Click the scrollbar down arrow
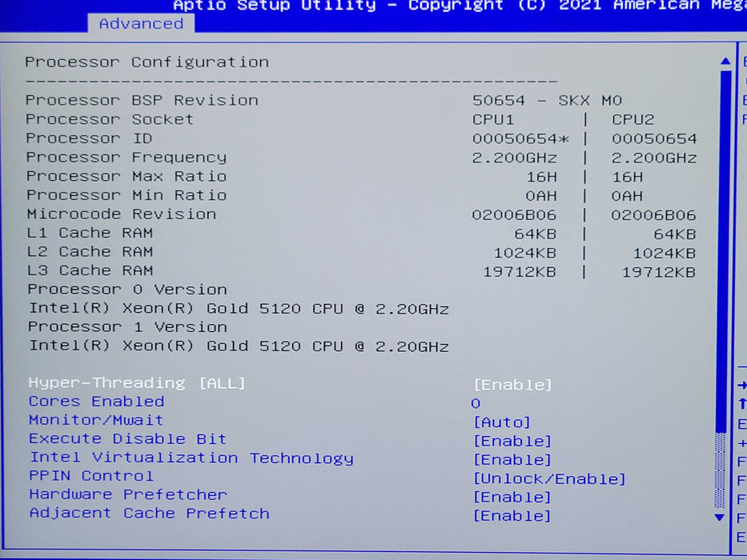Viewport: 747px width, 560px height. click(x=720, y=517)
